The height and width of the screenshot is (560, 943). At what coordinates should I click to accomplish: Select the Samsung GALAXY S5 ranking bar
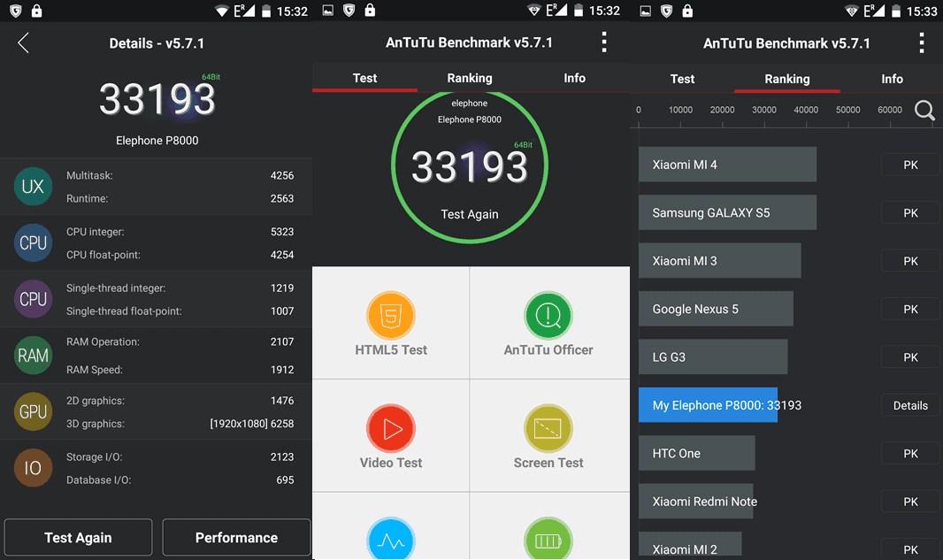727,212
